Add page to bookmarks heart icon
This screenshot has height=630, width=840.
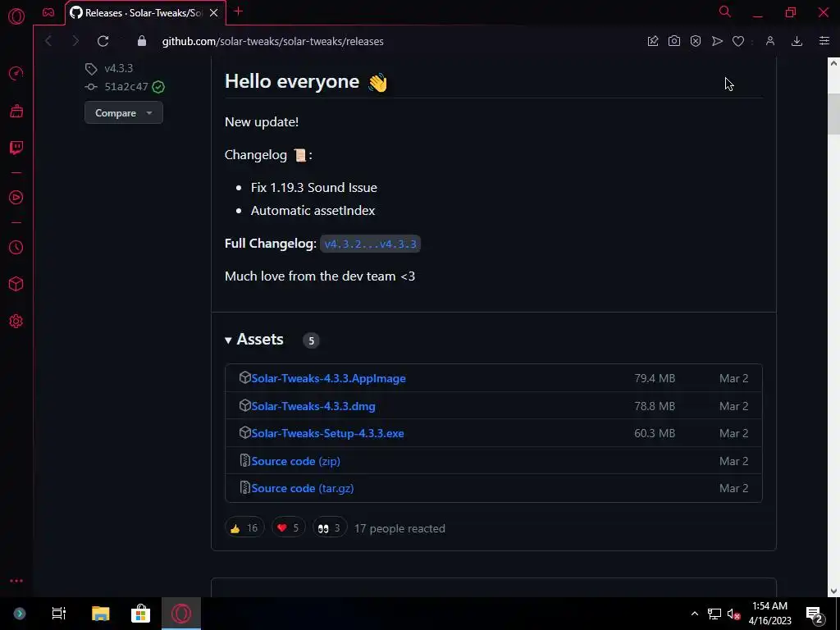(x=738, y=41)
